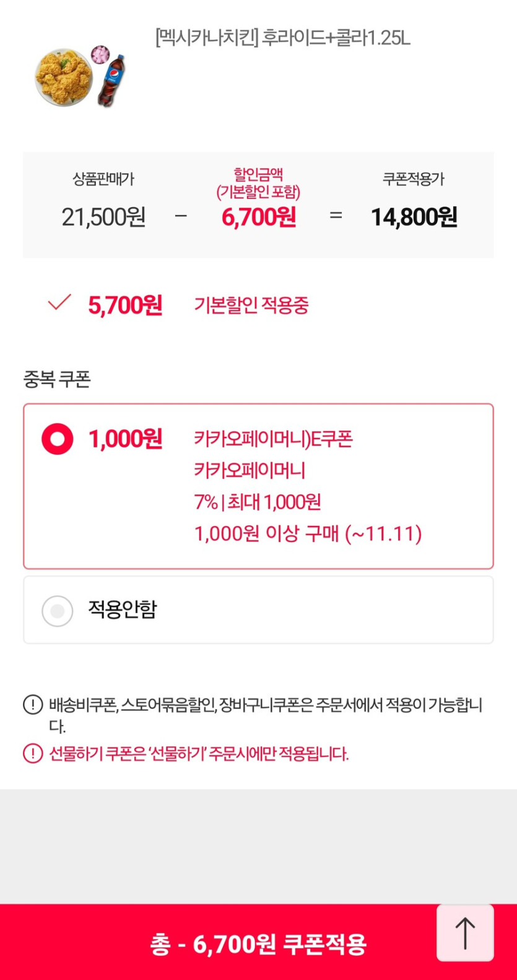Tap the 후라이드+콜라1.25L product title

click(282, 38)
